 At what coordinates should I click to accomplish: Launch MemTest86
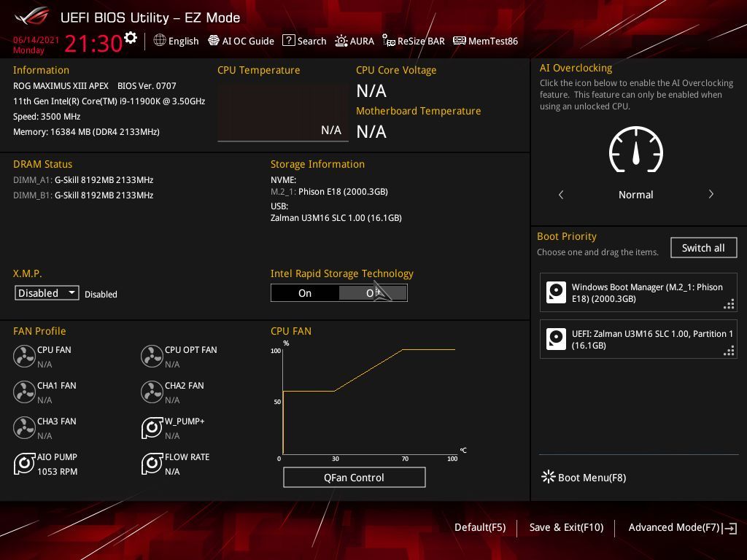(x=485, y=41)
